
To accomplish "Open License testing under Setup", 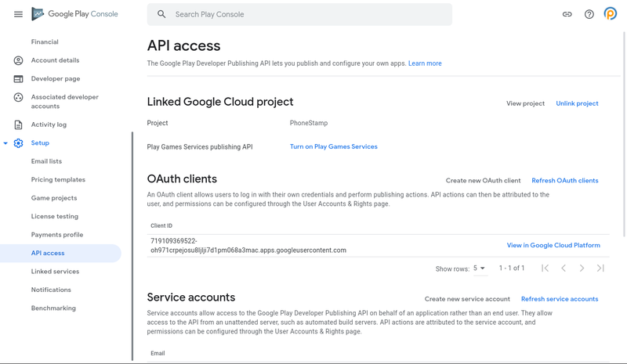I will coord(55,217).
